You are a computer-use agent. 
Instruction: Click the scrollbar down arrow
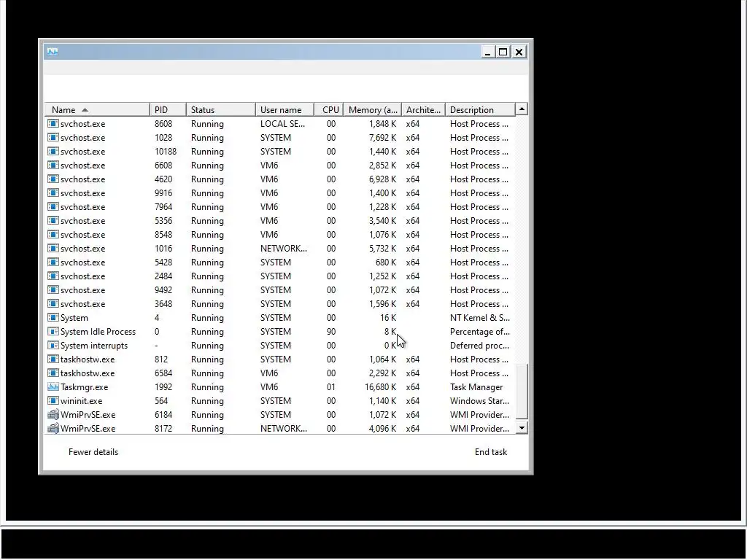point(522,427)
